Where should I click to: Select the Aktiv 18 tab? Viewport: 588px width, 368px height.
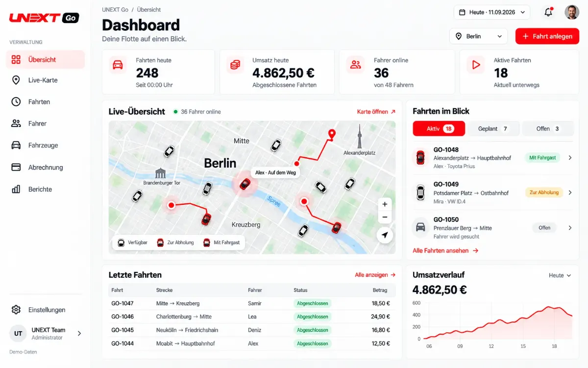[x=439, y=129]
